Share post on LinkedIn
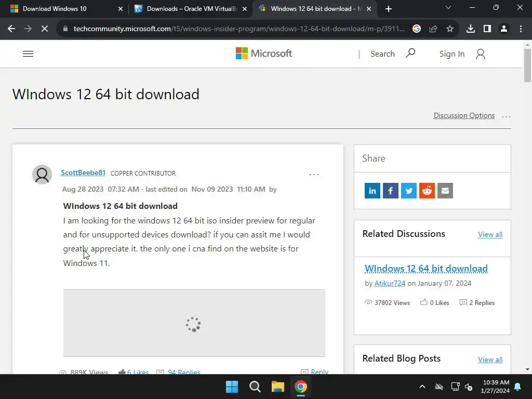The width and height of the screenshot is (532, 399). (x=372, y=191)
